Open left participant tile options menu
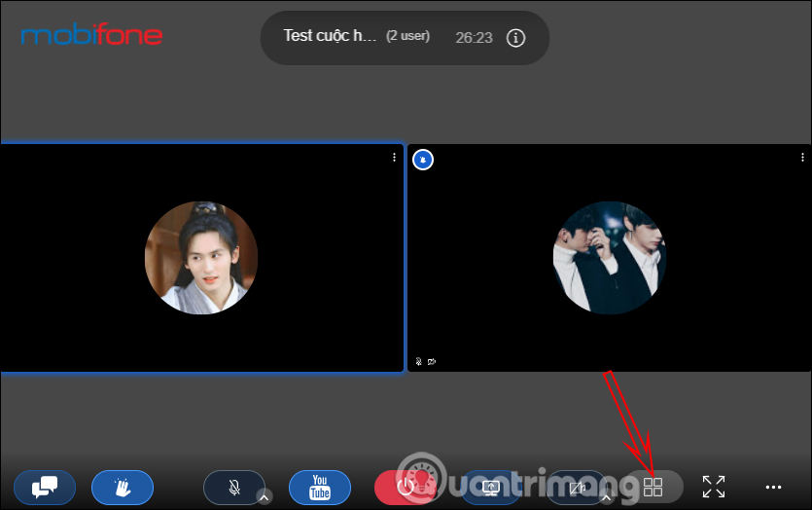Screen dimensions: 812x510 (x=394, y=157)
